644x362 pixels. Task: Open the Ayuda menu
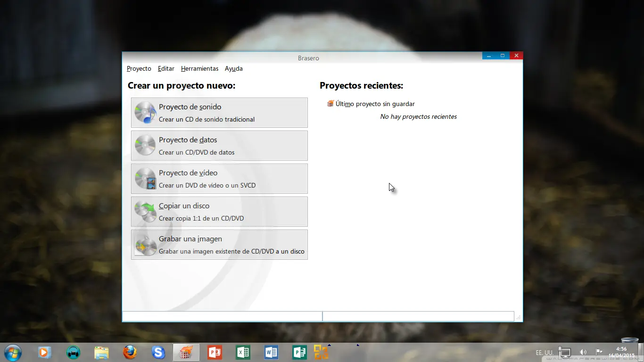pos(234,69)
